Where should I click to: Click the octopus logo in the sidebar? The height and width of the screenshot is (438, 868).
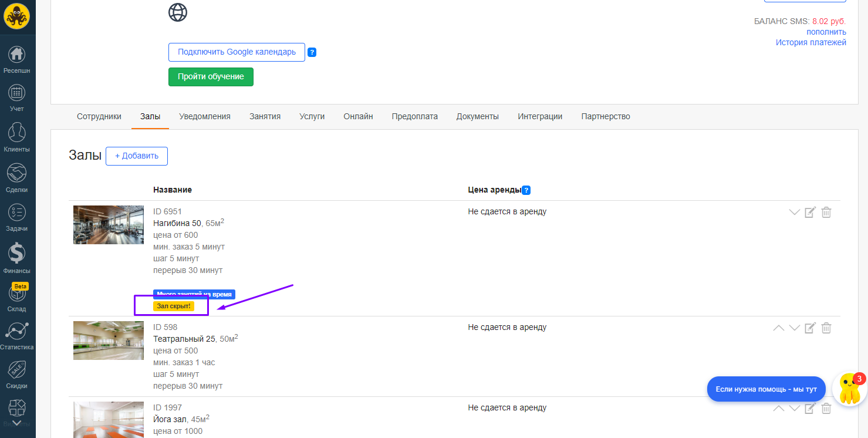point(17,16)
